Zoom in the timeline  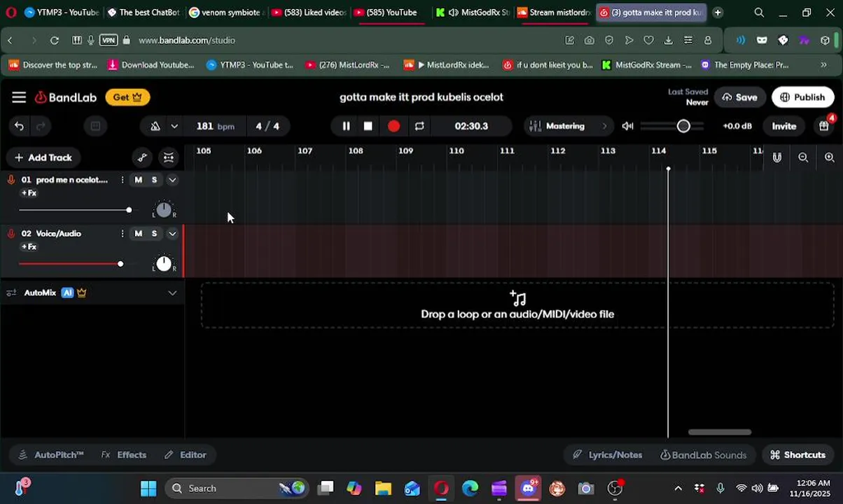830,157
